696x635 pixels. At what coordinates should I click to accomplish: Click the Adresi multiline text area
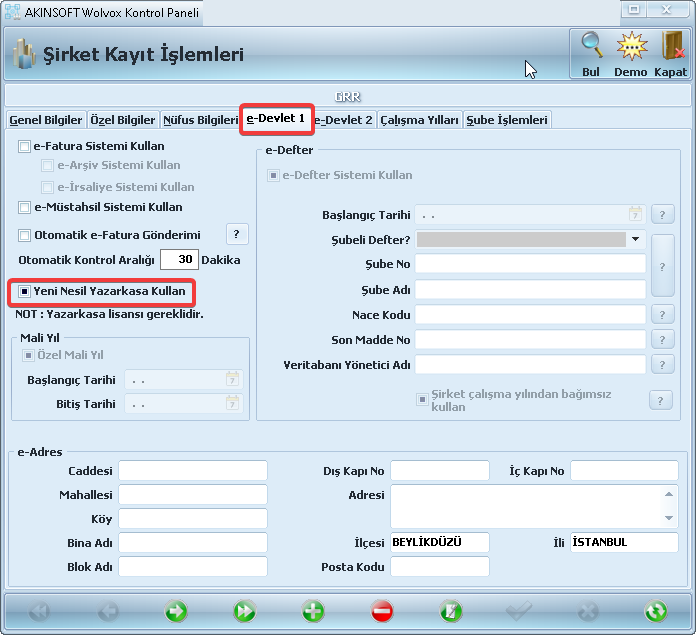[x=534, y=506]
